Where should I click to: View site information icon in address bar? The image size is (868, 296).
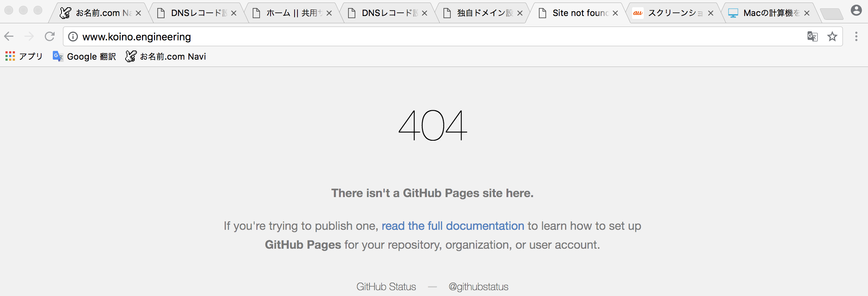[x=73, y=36]
